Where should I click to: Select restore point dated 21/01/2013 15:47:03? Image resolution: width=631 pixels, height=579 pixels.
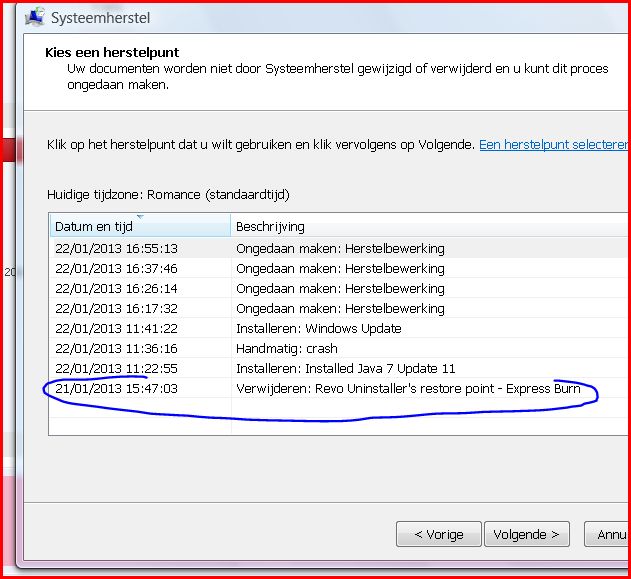click(340, 389)
